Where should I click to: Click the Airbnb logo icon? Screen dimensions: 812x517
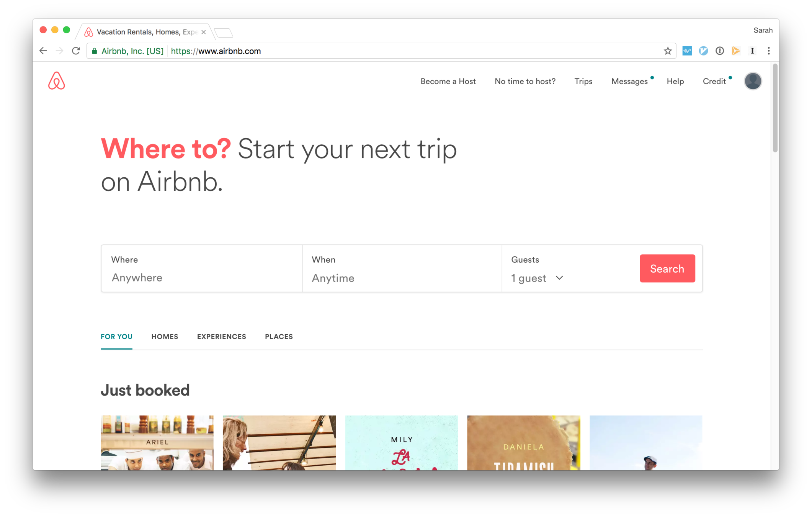point(56,81)
